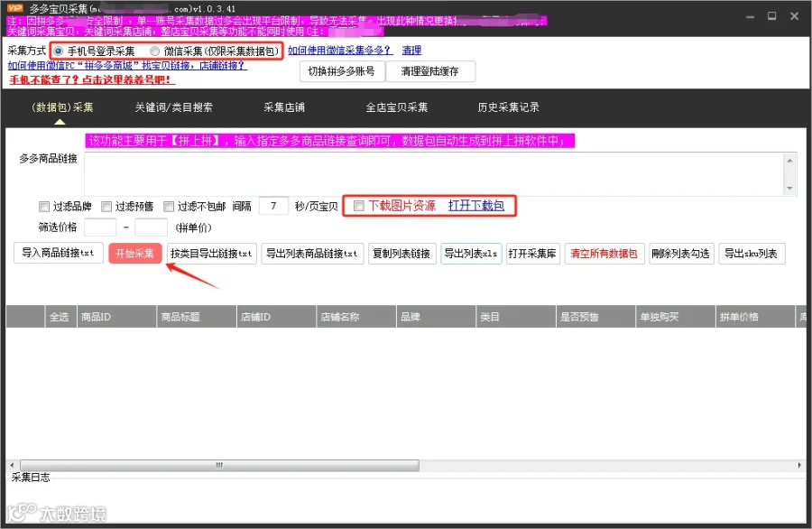Click 导出列表xls button
The image size is (812, 529).
point(471,254)
